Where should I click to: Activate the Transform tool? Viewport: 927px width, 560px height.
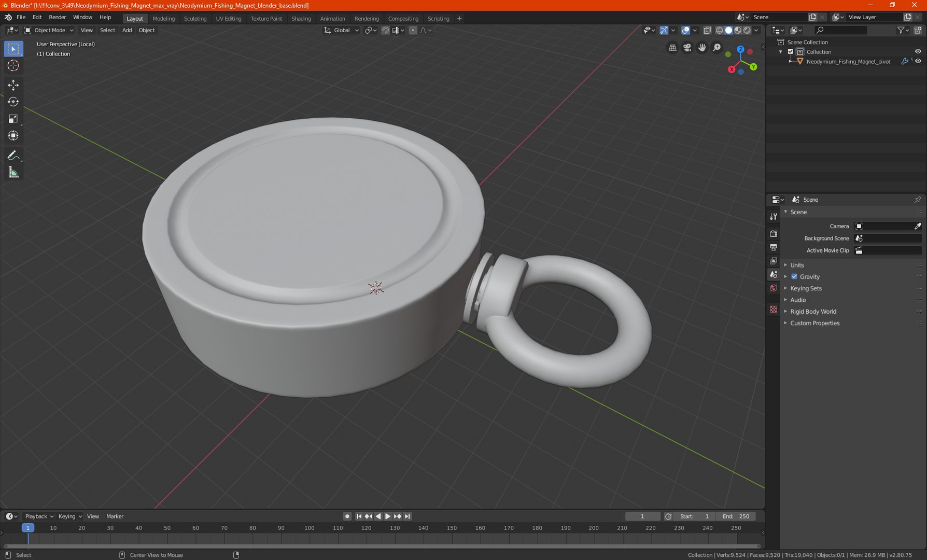click(13, 135)
